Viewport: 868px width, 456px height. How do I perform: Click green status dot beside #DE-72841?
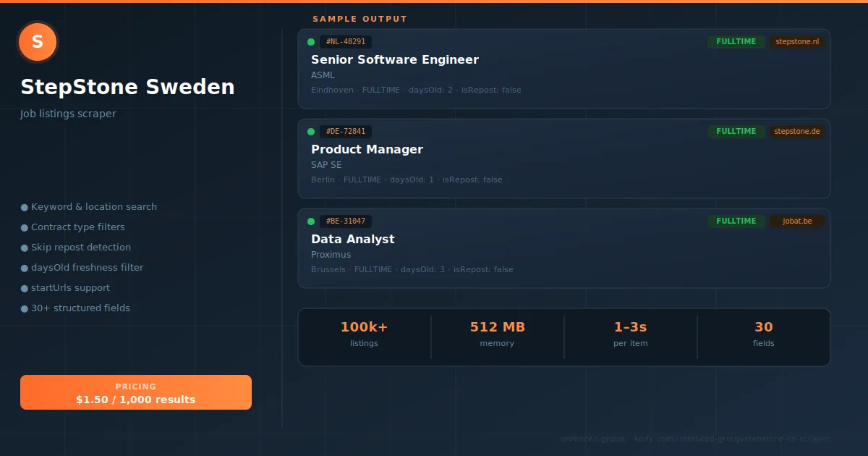[311, 132]
